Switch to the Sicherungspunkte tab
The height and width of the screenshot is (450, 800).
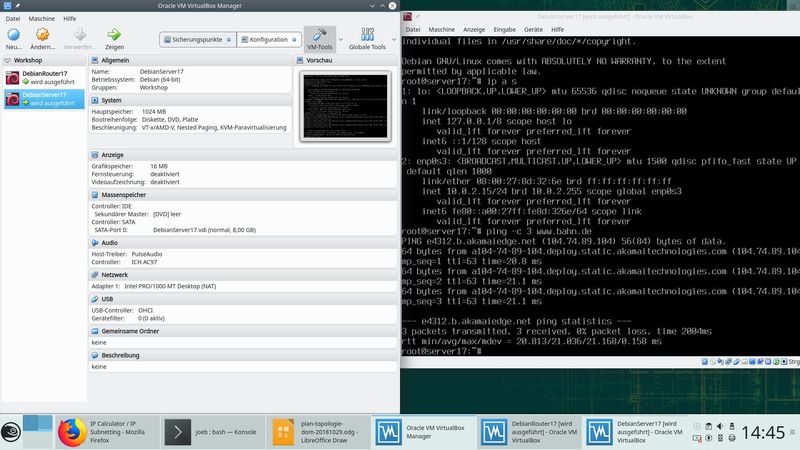[197, 39]
